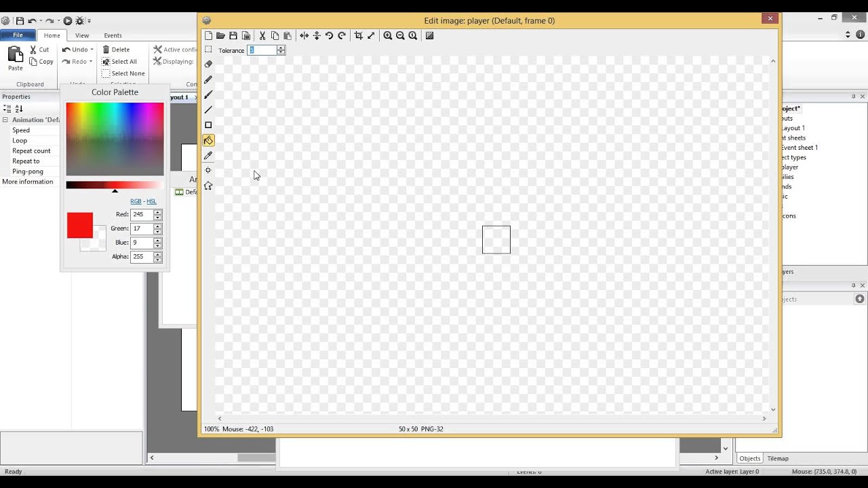
Task: Open the Set origin and image points tool
Action: (208, 170)
